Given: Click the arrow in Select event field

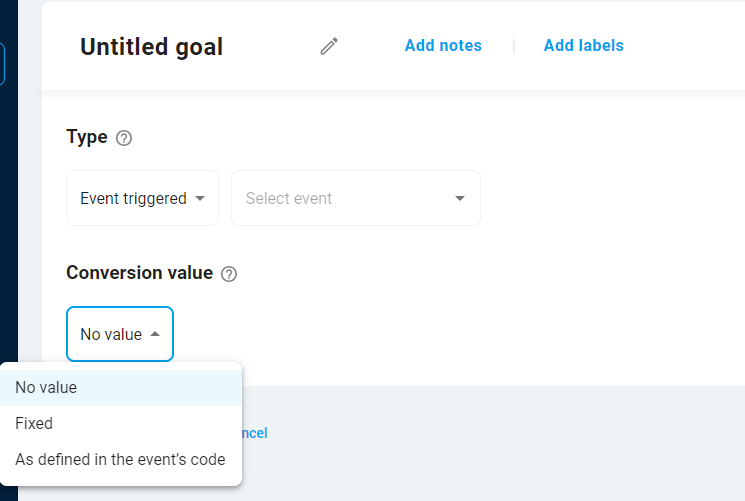Looking at the screenshot, I should click(x=460, y=198).
